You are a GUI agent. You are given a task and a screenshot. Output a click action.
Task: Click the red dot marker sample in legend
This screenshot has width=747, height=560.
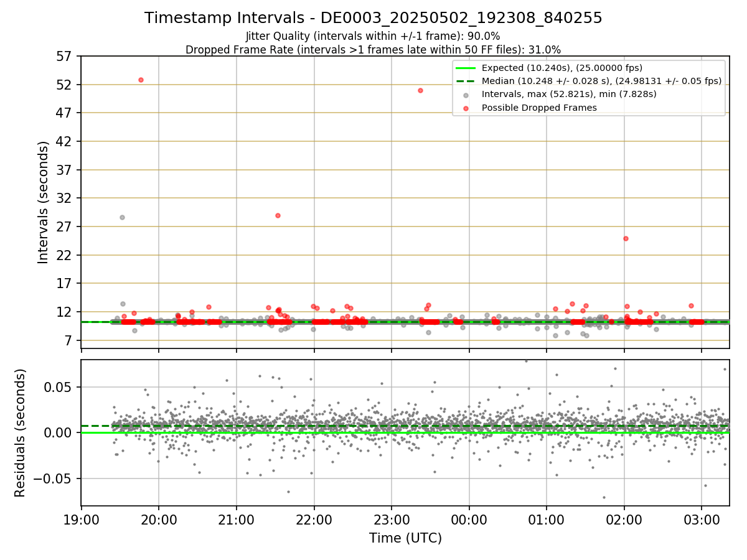(466, 108)
